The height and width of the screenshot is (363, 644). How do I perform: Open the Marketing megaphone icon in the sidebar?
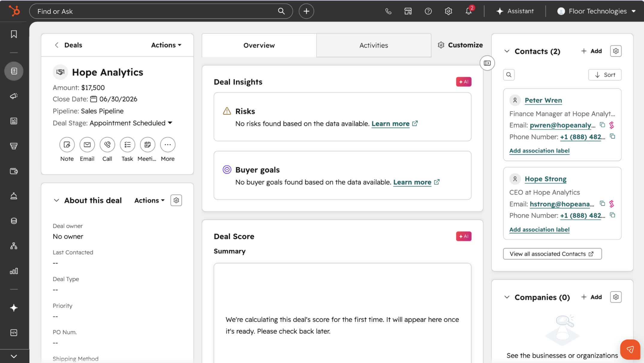(x=14, y=96)
